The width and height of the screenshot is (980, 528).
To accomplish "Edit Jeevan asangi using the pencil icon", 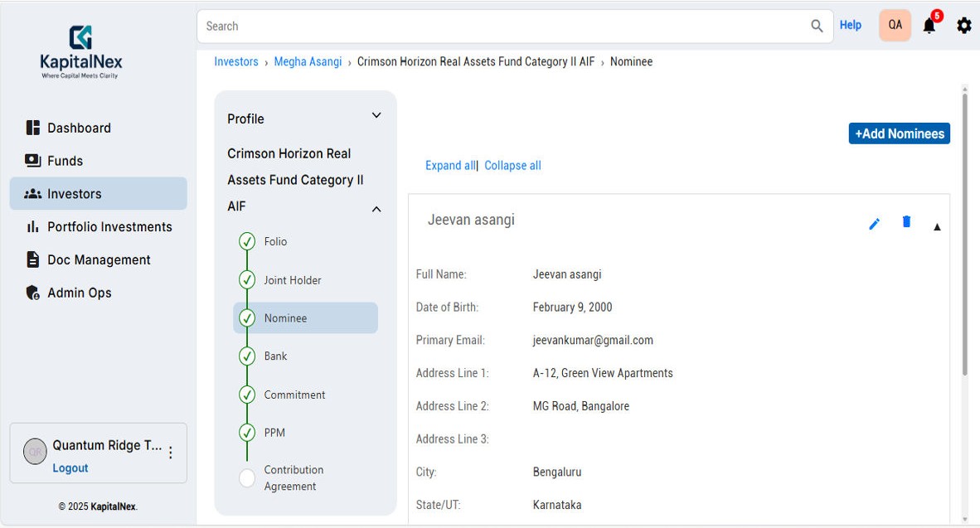I will coord(874,222).
